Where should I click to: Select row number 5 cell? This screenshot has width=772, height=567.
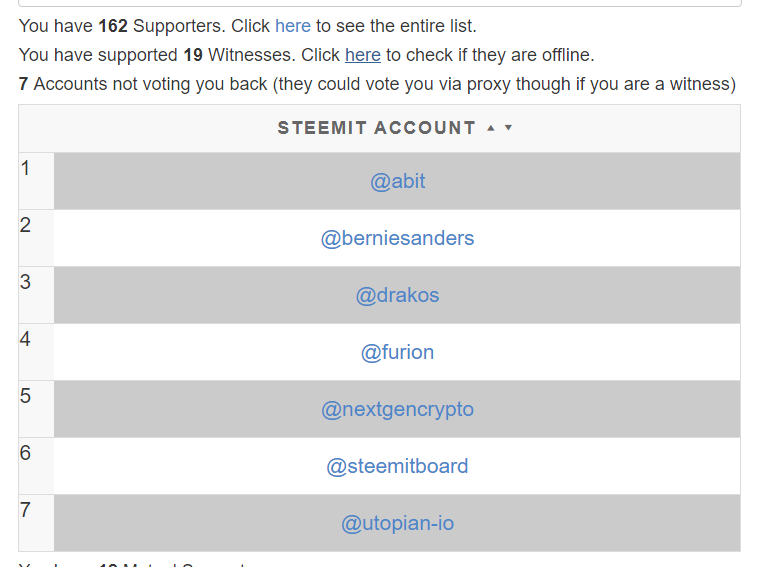[36, 410]
